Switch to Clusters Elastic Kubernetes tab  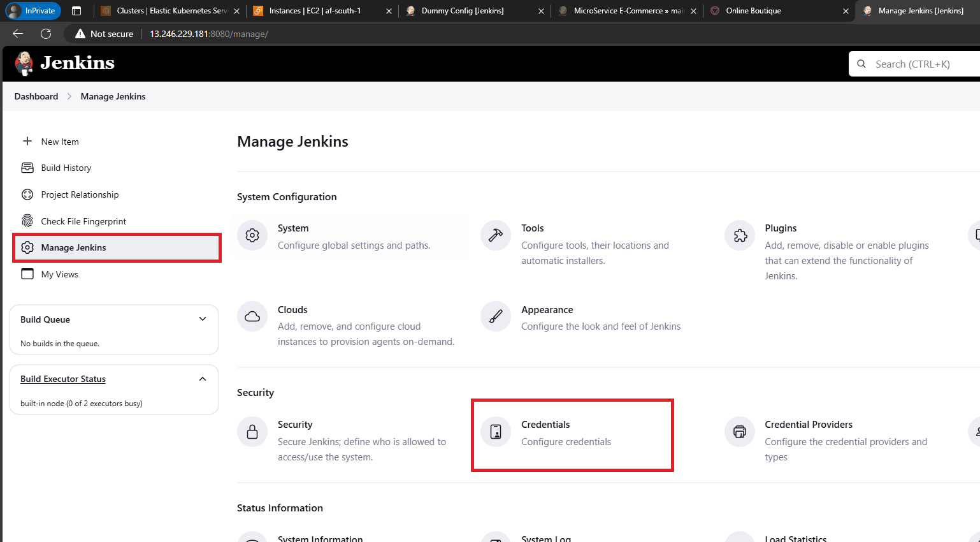pyautogui.click(x=171, y=11)
